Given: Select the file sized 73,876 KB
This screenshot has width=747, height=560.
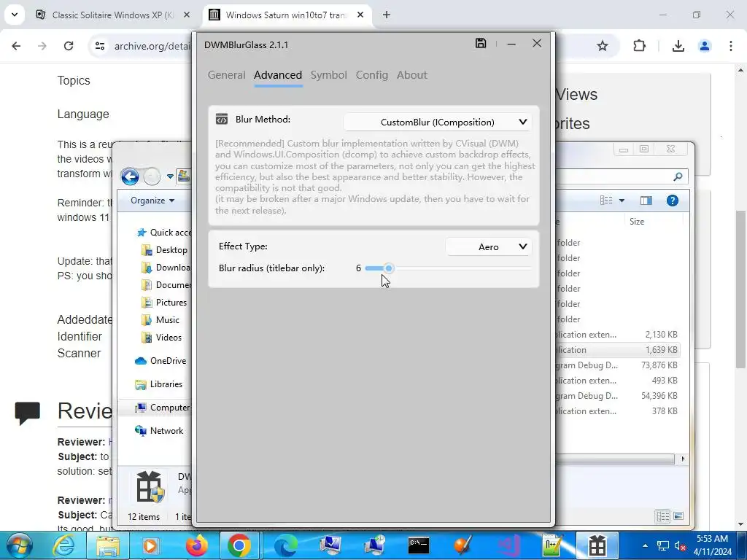Looking at the screenshot, I should pos(617,365).
